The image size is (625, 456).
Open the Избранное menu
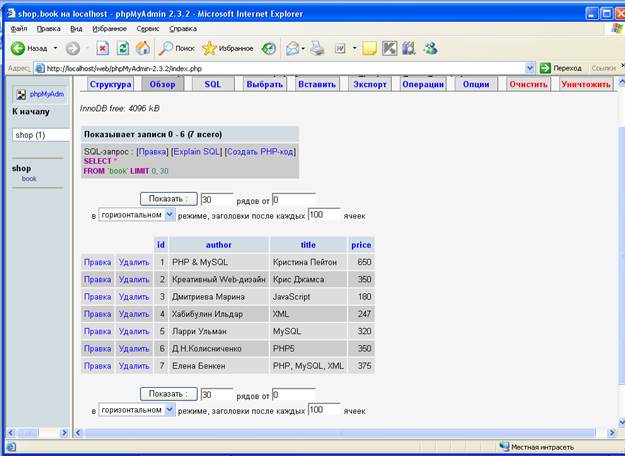(x=109, y=29)
